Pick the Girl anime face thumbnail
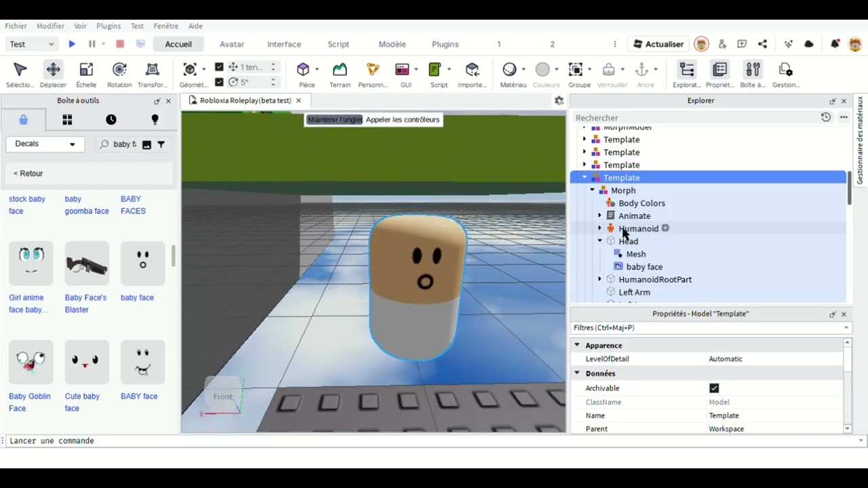The height and width of the screenshot is (488, 868). (31, 263)
